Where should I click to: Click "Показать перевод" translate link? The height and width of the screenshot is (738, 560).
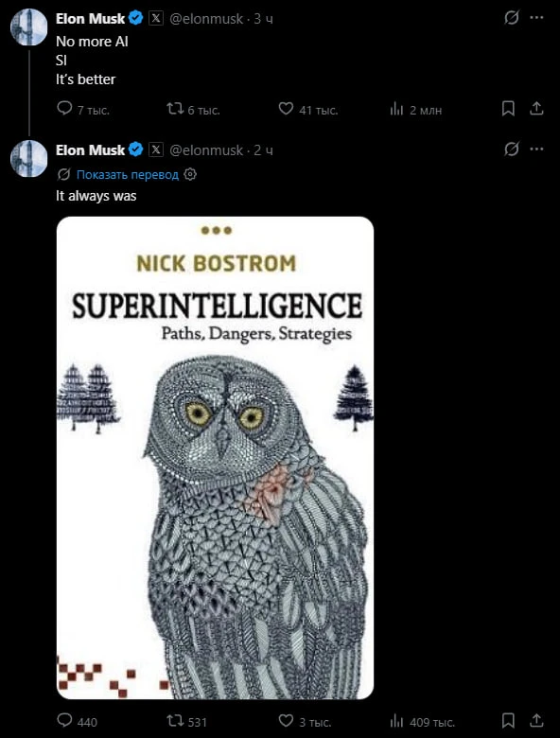[x=128, y=175]
